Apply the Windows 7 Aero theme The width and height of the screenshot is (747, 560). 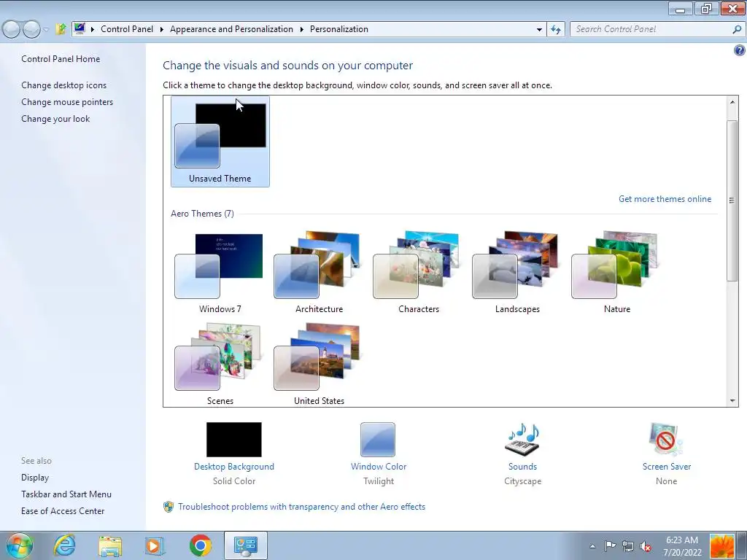coord(220,273)
